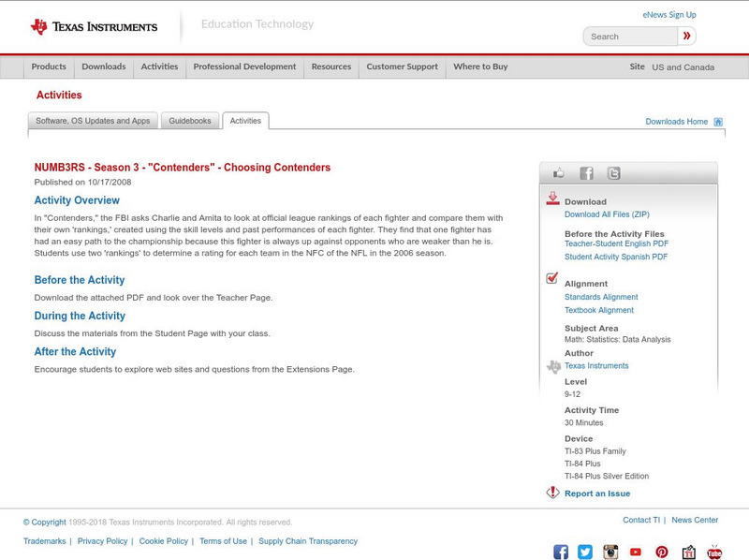Click the Published on 10/17/2008 text
This screenshot has width=749, height=560.
click(x=82, y=182)
